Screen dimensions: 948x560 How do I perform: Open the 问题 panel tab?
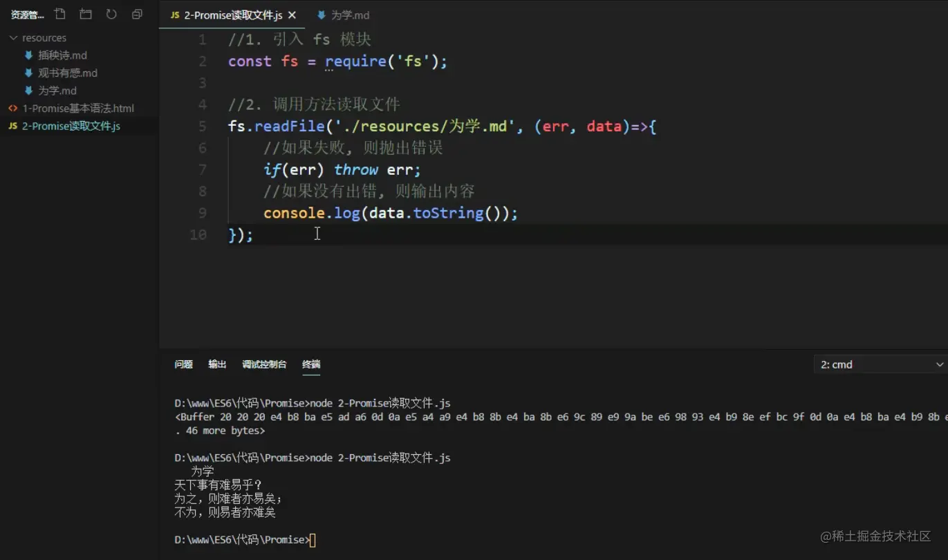point(183,364)
